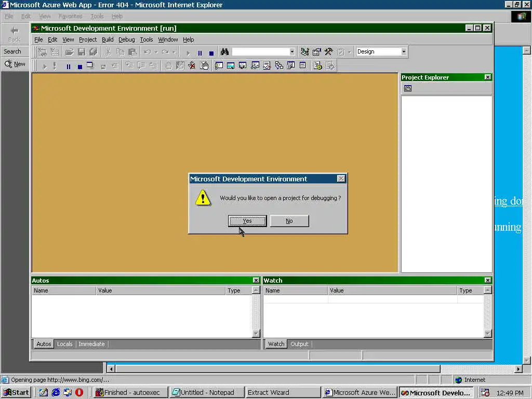Open the Build menu
Viewport: 532px width, 399px height.
[108, 39]
